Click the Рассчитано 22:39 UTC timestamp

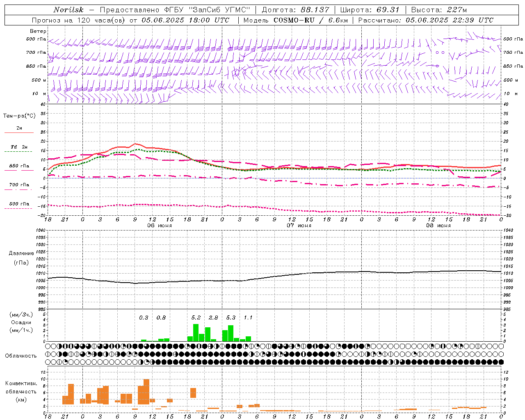click(426, 20)
